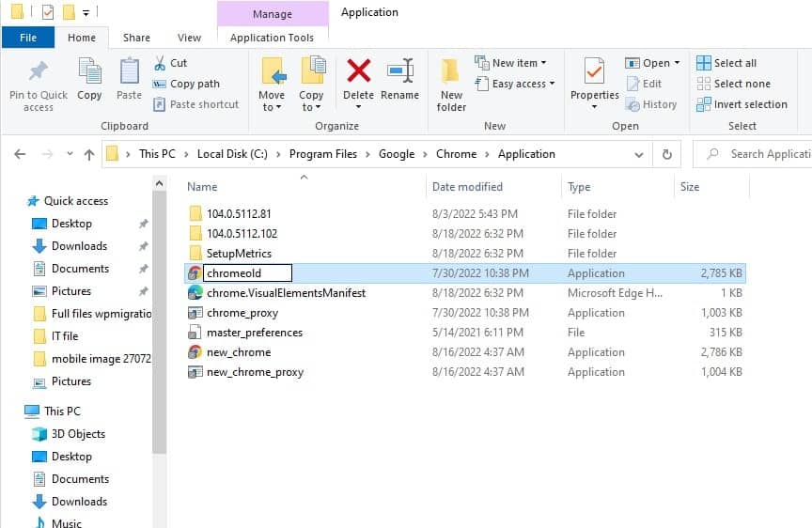812x528 pixels.
Task: Open the File menu tab
Action: [x=28, y=38]
